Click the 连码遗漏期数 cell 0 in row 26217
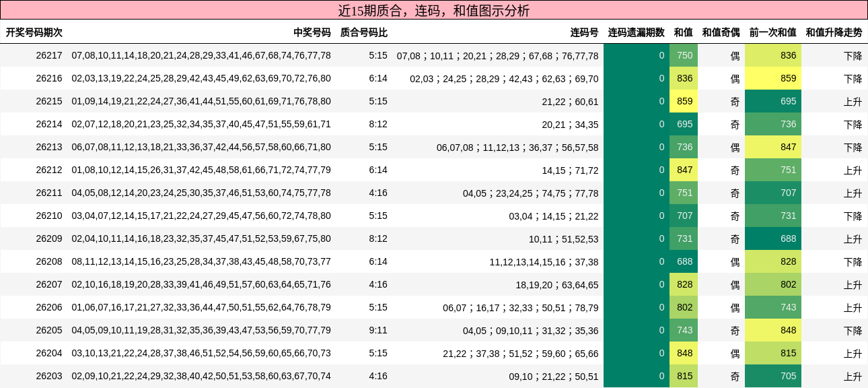This screenshot has height=388, width=868. (x=637, y=55)
